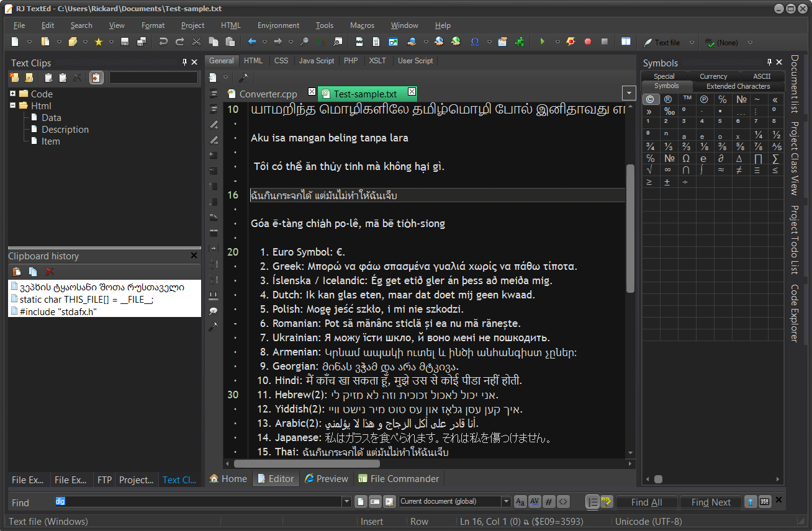Expand the Code folder in Text Clips
Screen dimensions: 812x531
pos(12,94)
